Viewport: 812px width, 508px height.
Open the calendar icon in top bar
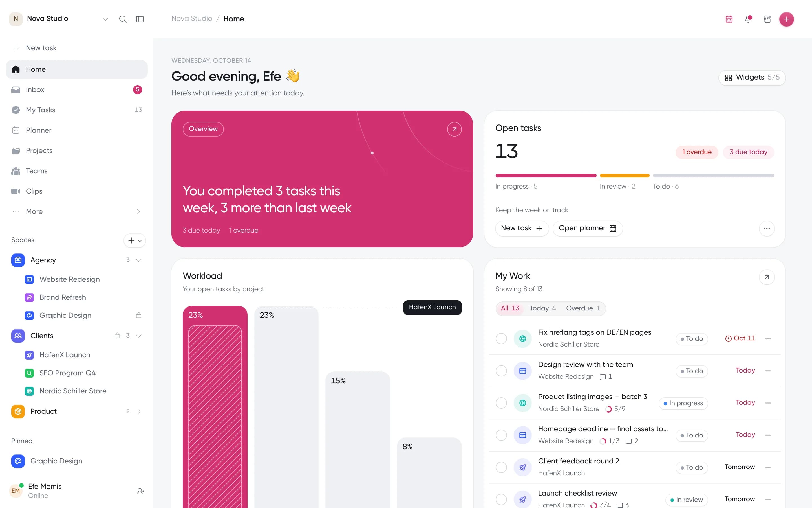(729, 19)
